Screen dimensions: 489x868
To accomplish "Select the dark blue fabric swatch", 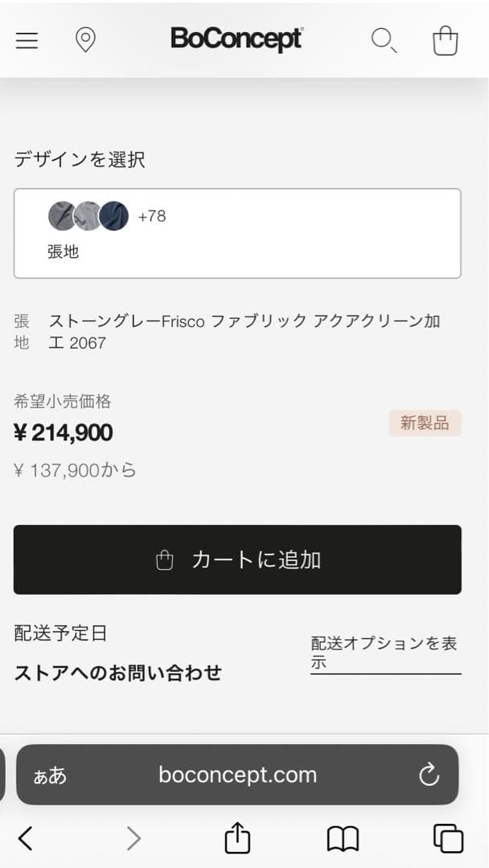I will [x=113, y=215].
